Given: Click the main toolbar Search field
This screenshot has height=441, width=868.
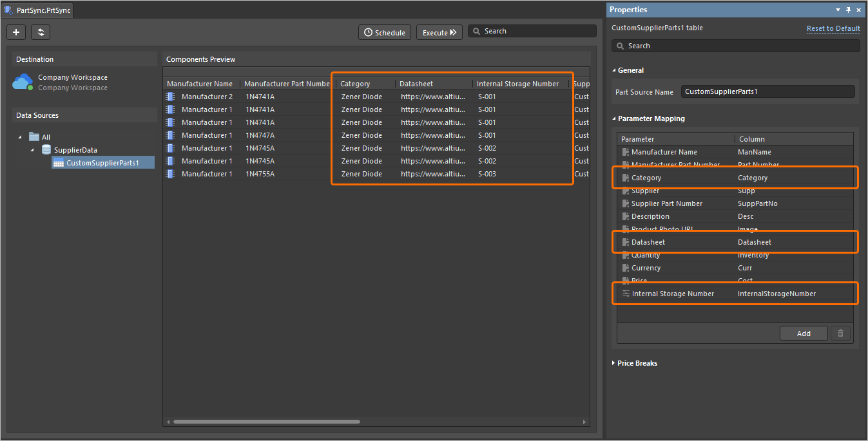Looking at the screenshot, I should tap(532, 31).
